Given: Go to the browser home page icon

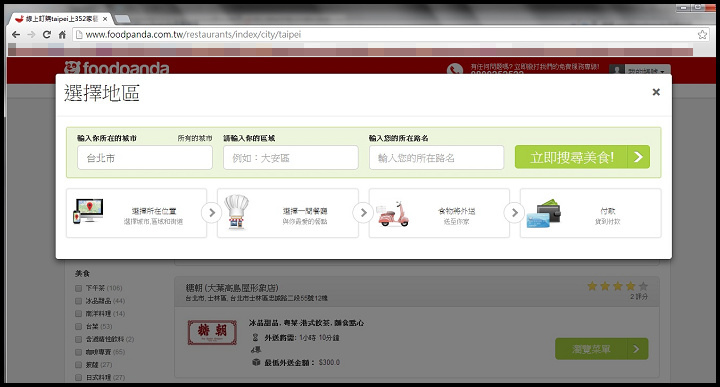Looking at the screenshot, I should (62, 34).
